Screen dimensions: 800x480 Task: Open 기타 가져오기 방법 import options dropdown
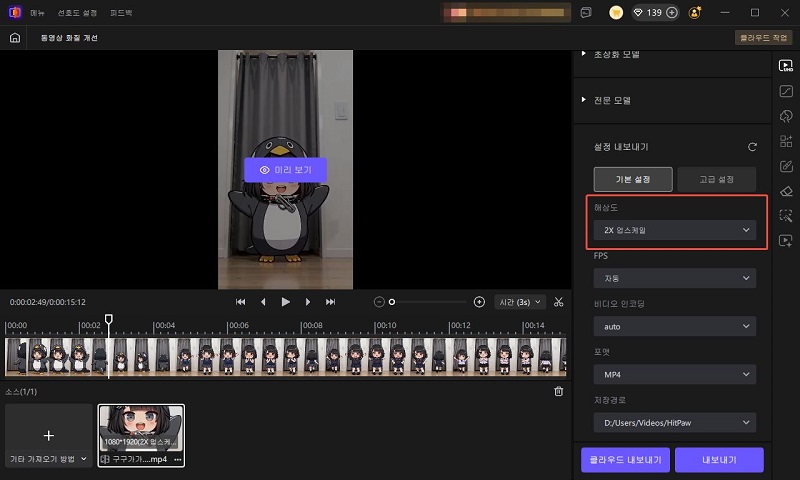pos(48,459)
